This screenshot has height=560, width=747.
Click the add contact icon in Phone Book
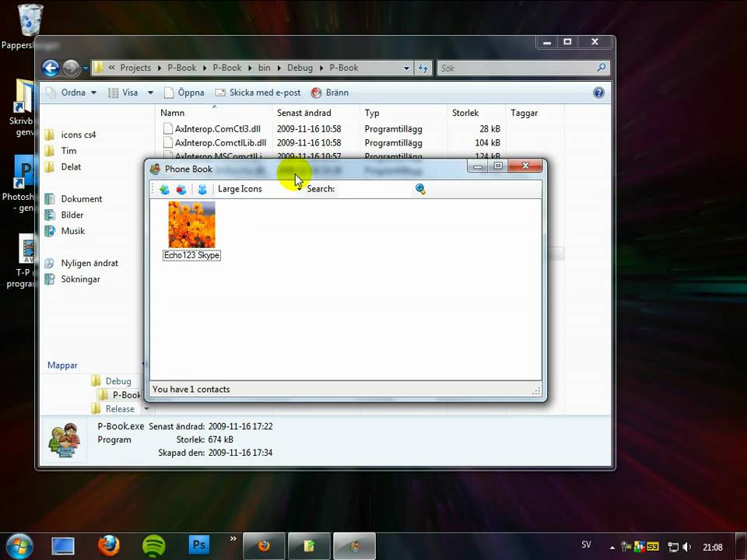point(164,189)
